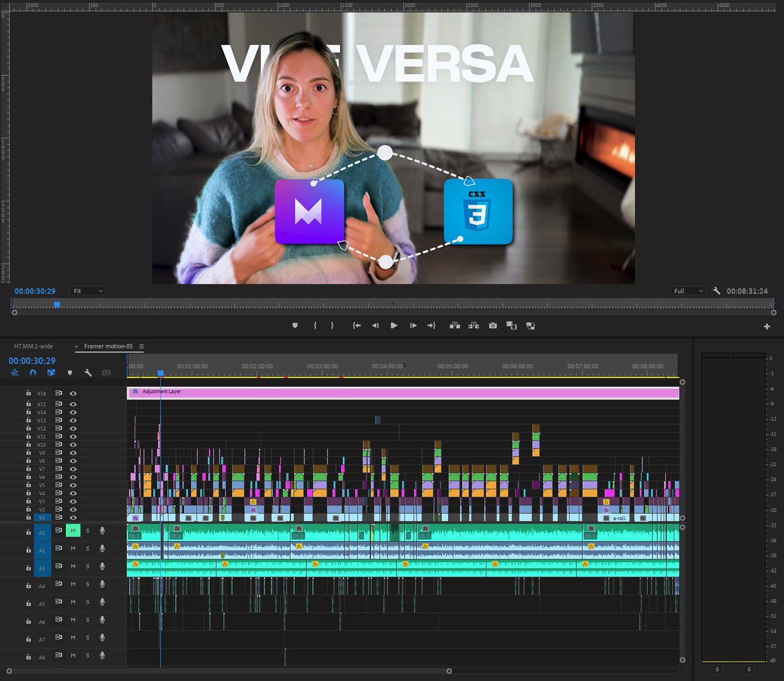This screenshot has width=784, height=681.
Task: Open the Button Editor plus icon
Action: coord(767,326)
